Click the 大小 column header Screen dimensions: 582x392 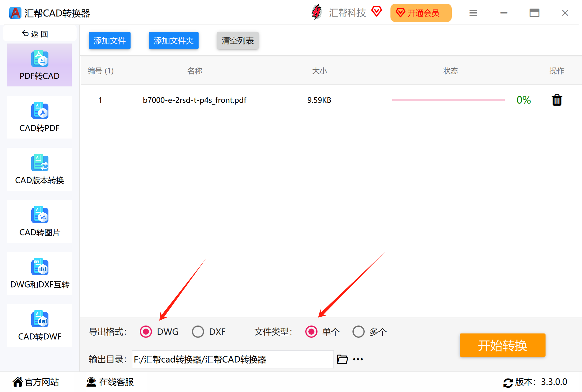[319, 71]
